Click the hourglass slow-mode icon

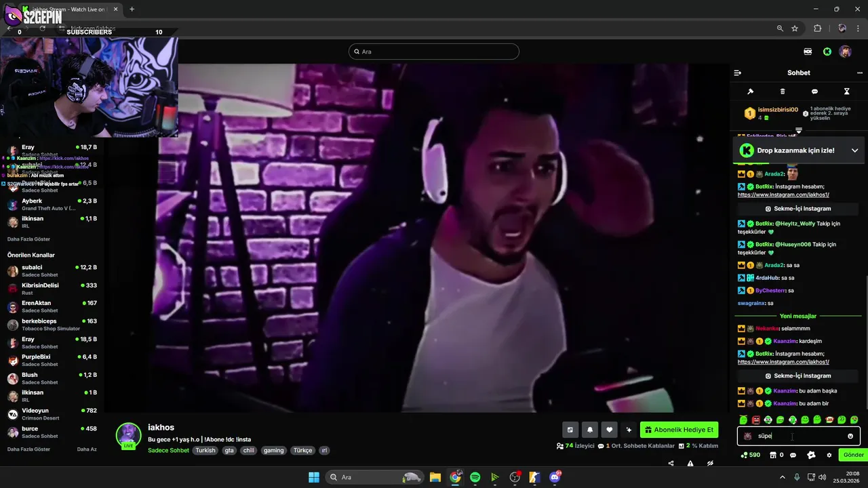point(846,91)
